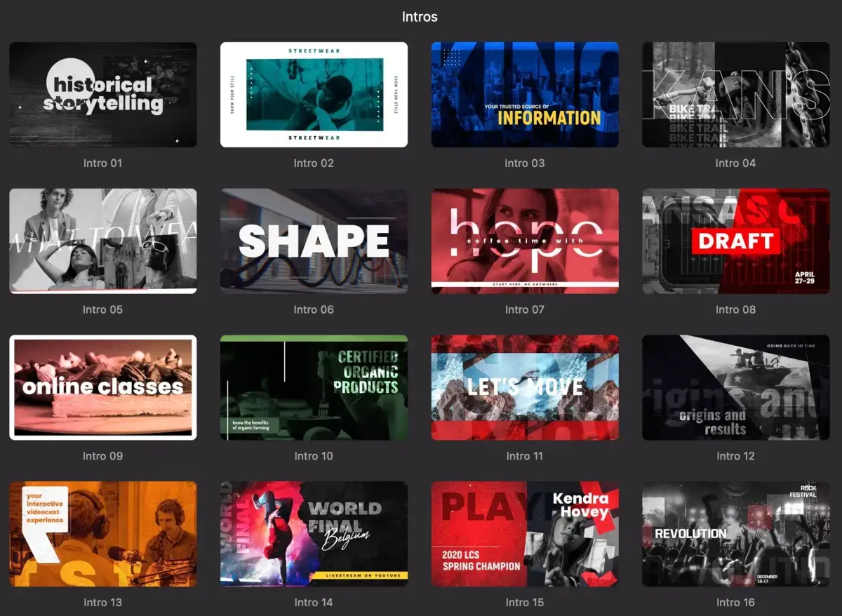842x616 pixels.
Task: Click the "Intro 03" label
Action: [525, 163]
